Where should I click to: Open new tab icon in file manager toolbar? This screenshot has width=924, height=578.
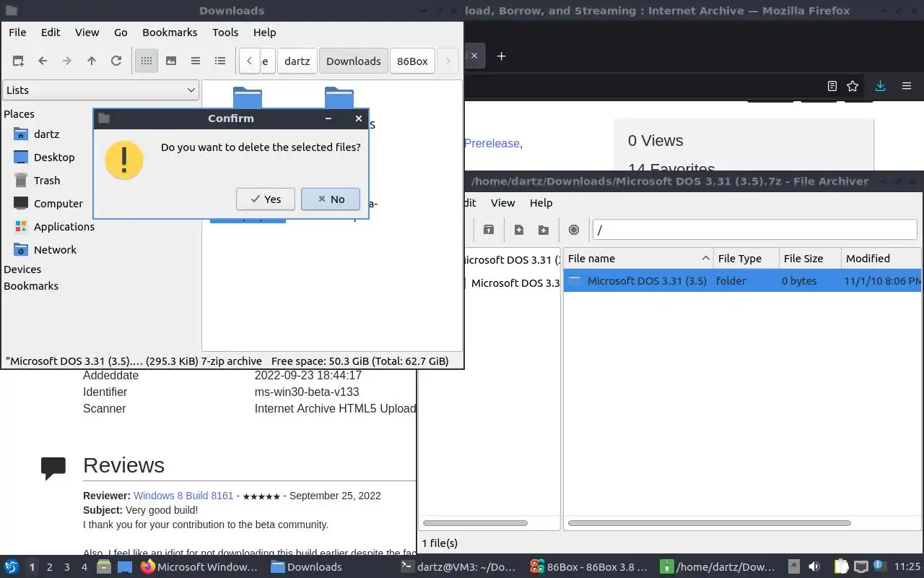tap(18, 61)
